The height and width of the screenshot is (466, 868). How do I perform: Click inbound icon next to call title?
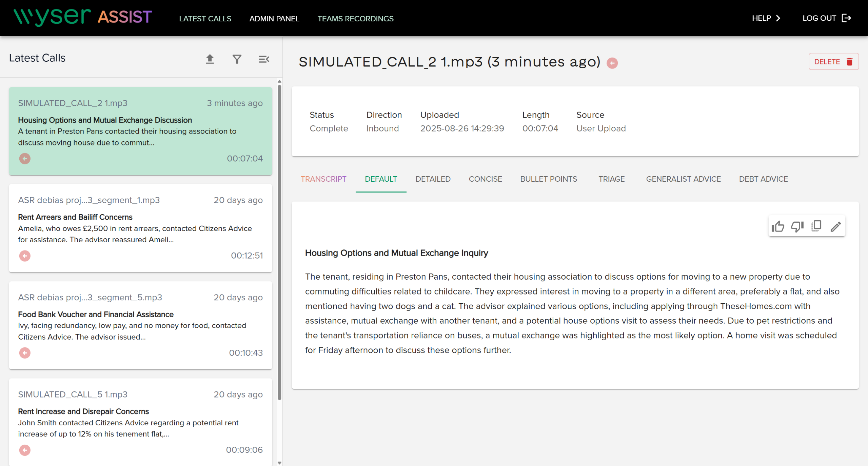pyautogui.click(x=612, y=63)
